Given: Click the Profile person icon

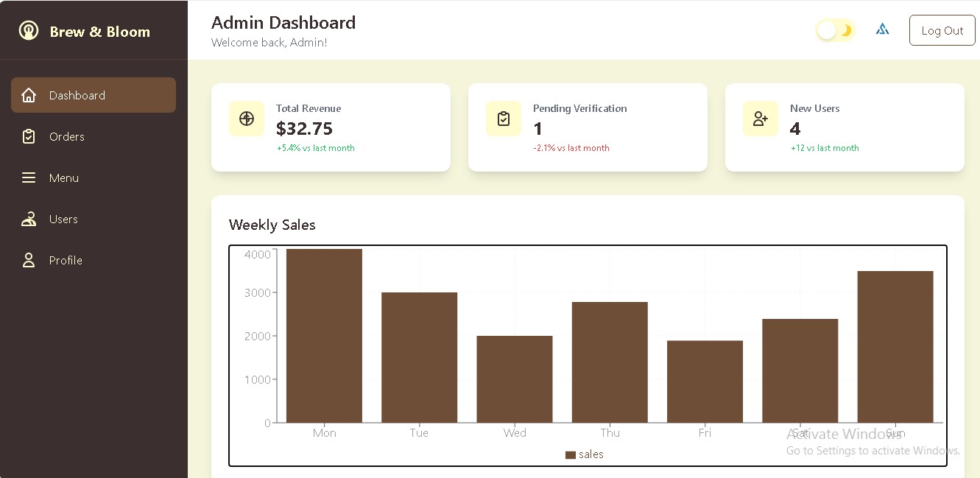Looking at the screenshot, I should pos(29,260).
